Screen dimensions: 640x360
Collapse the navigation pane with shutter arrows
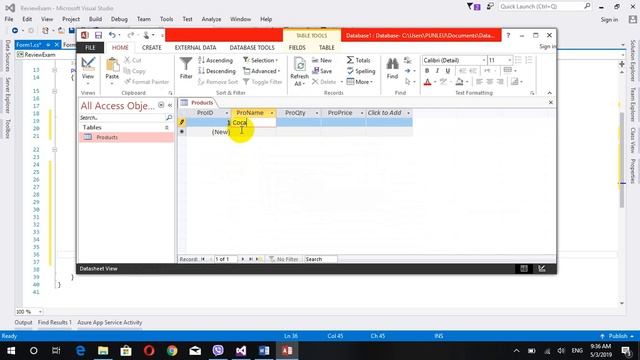point(170,105)
